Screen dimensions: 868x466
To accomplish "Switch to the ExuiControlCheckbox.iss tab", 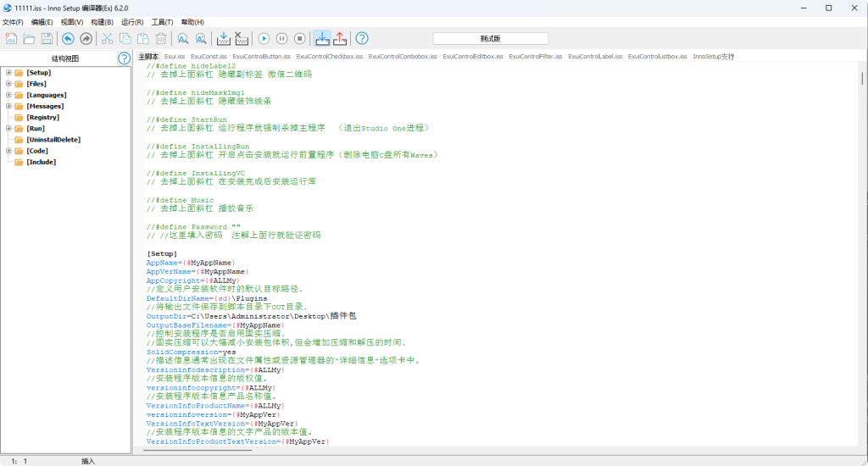I will [330, 57].
